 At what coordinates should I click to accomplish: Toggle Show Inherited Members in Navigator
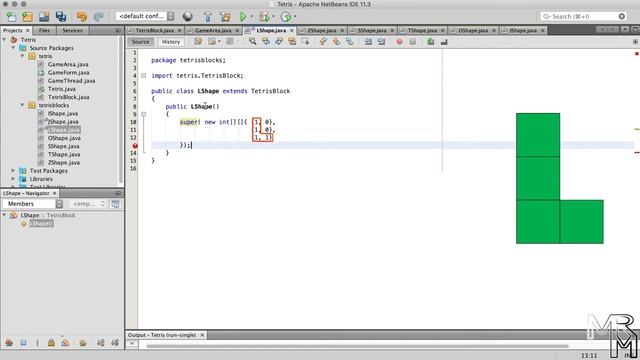pyautogui.click(x=9, y=342)
